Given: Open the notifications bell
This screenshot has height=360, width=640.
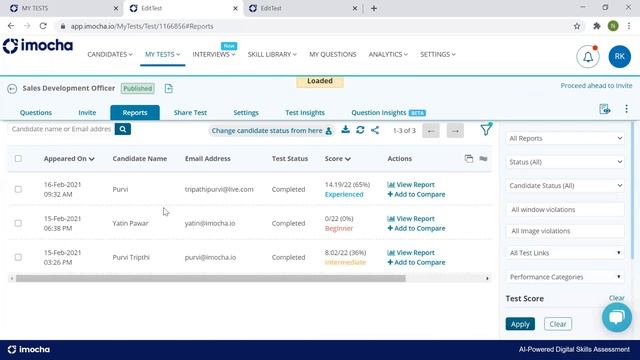Looking at the screenshot, I should click(x=588, y=57).
